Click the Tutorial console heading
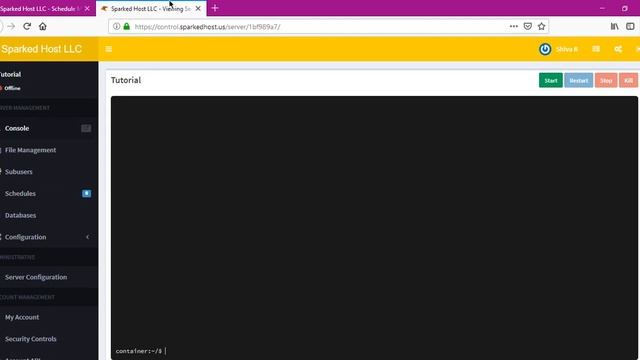 (x=126, y=80)
